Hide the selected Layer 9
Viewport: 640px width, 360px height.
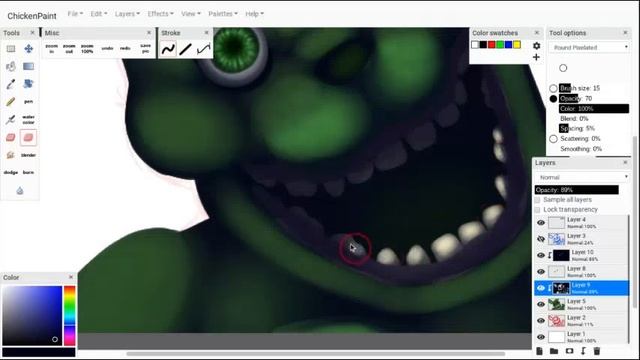pyautogui.click(x=541, y=288)
